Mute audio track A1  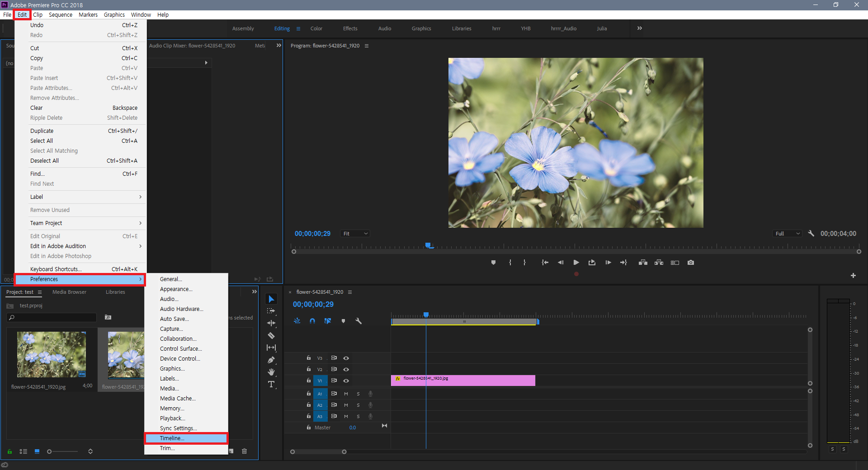(346, 394)
